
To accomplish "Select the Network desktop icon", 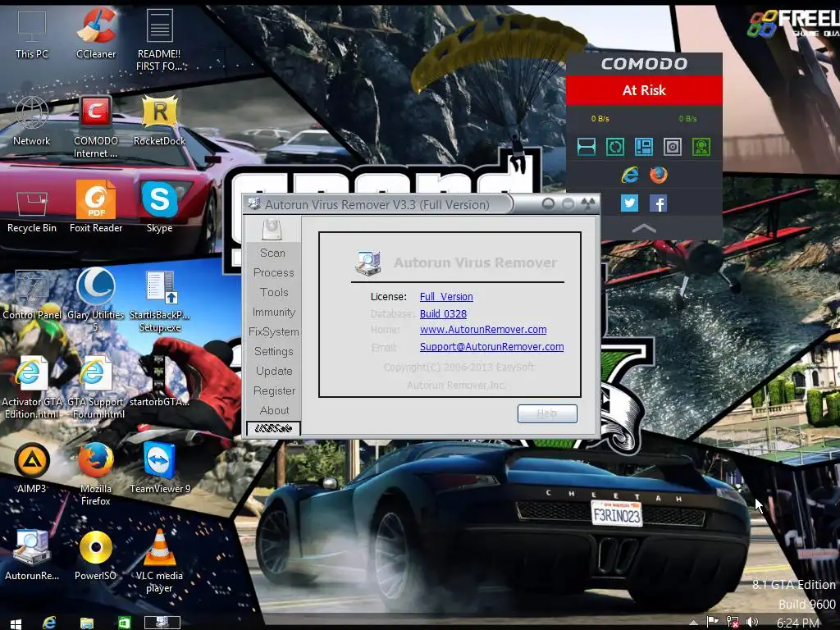I will coord(32,121).
